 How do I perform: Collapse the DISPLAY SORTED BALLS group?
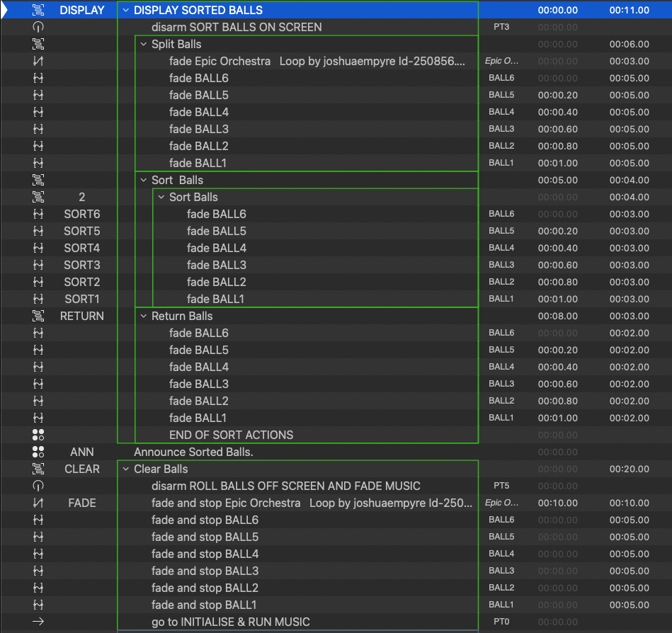point(126,11)
